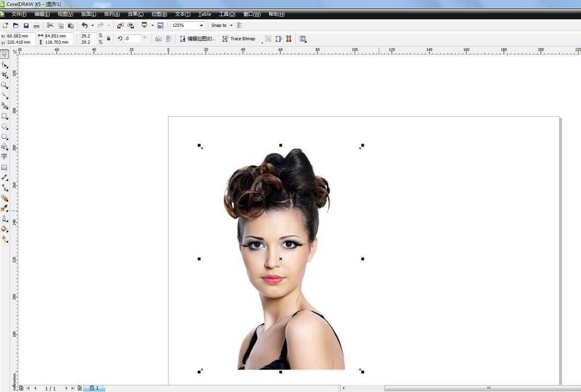Click the Save floppy disk icon

[26, 25]
